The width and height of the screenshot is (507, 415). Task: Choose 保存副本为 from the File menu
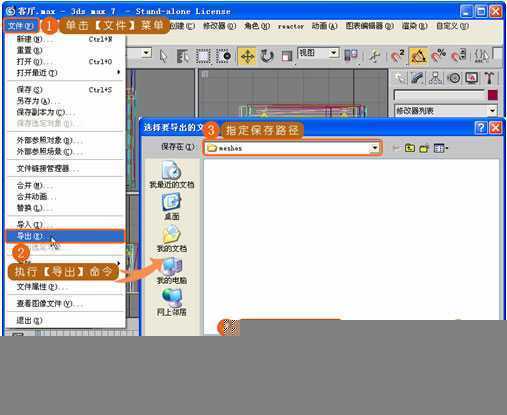[x=66, y=112]
